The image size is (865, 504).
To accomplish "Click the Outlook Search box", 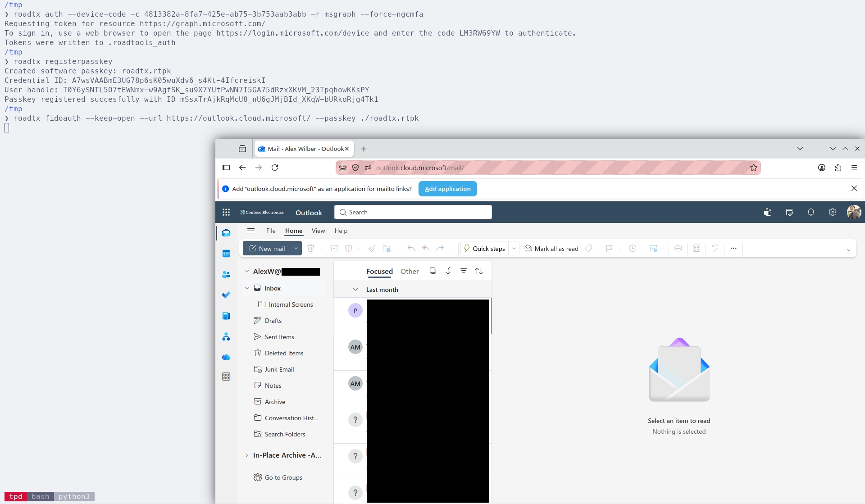I will click(413, 212).
